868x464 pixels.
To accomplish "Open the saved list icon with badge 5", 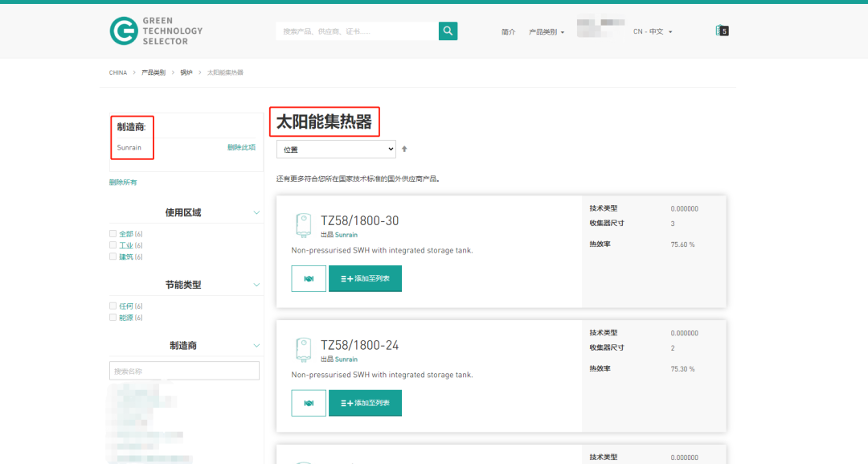I will coord(721,31).
